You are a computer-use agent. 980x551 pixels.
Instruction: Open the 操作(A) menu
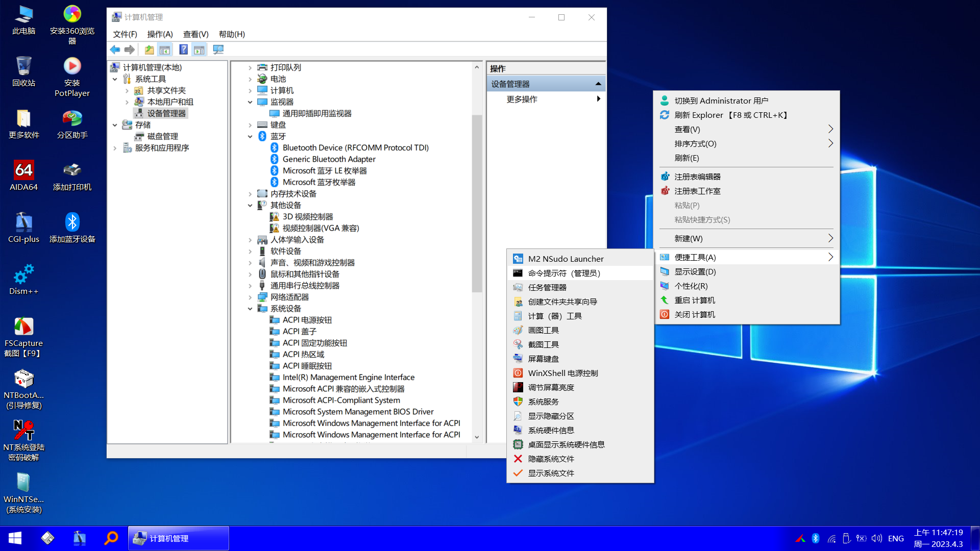coord(160,34)
